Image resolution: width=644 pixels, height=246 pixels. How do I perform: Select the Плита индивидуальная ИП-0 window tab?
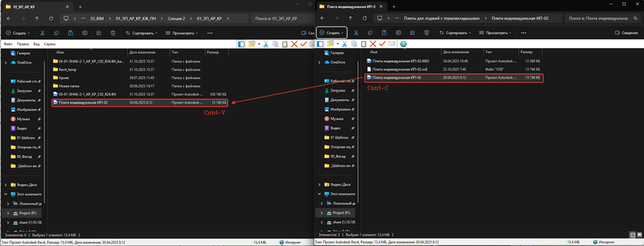coord(351,7)
